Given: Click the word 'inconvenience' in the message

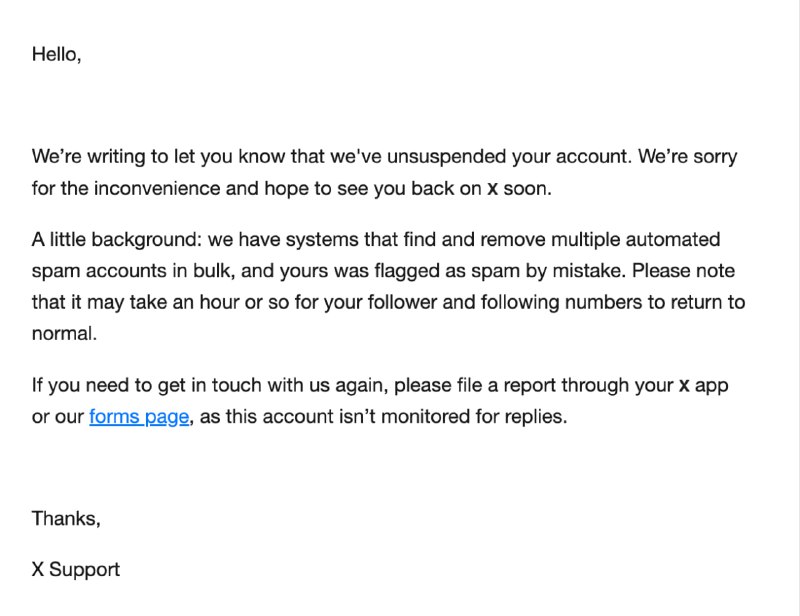Looking at the screenshot, I should (157, 188).
